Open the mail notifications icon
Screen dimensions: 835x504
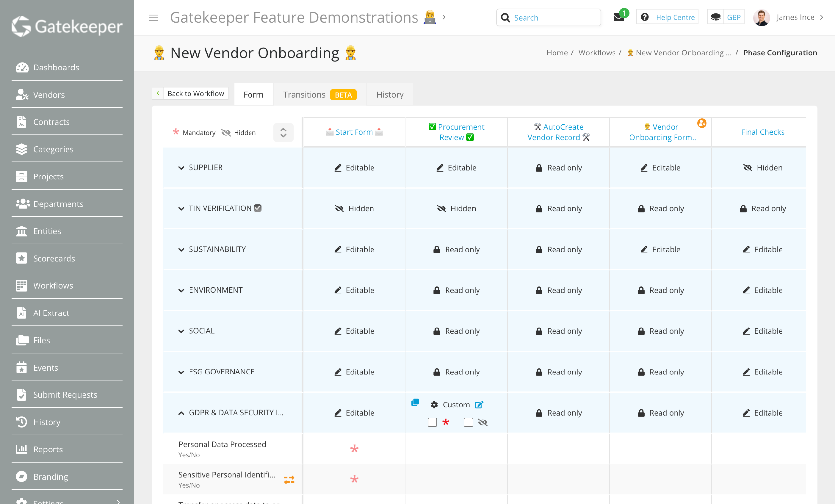click(x=618, y=17)
